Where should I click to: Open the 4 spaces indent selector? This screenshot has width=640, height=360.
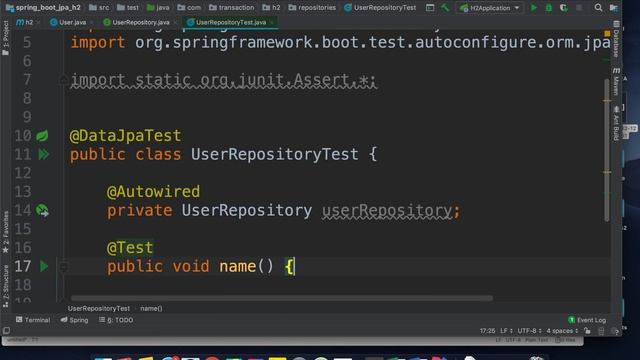pyautogui.click(x=562, y=331)
